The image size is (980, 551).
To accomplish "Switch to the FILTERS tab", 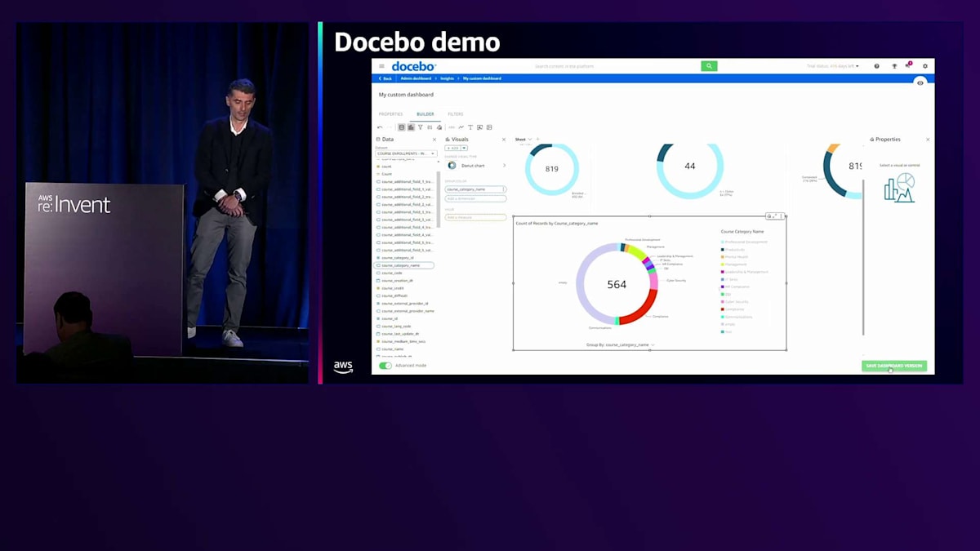I will click(455, 114).
